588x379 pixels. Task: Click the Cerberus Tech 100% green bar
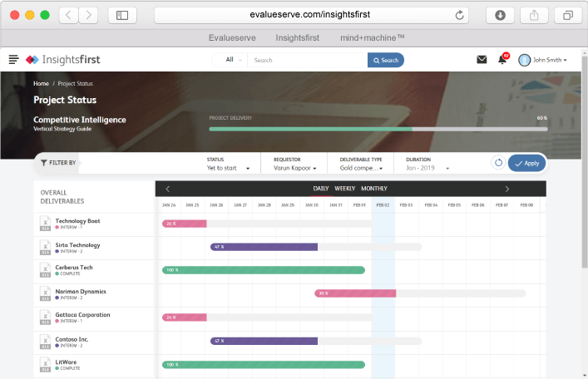[x=264, y=270]
